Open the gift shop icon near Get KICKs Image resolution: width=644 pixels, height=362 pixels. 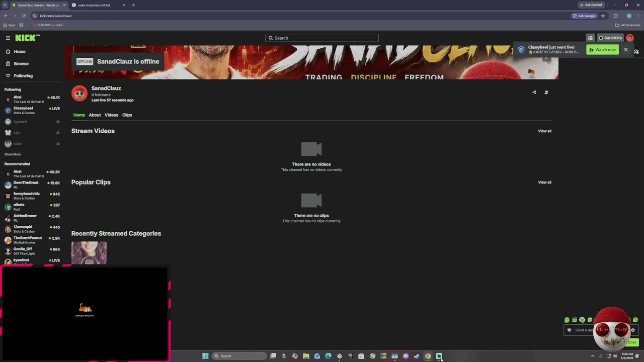(x=590, y=38)
